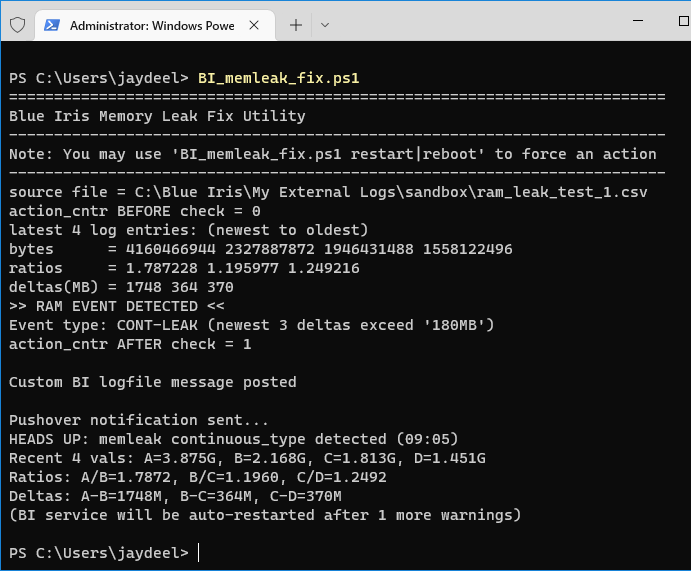691x571 pixels.
Task: Click the 'Deltas: A-B=1748M' line
Action: (175, 496)
